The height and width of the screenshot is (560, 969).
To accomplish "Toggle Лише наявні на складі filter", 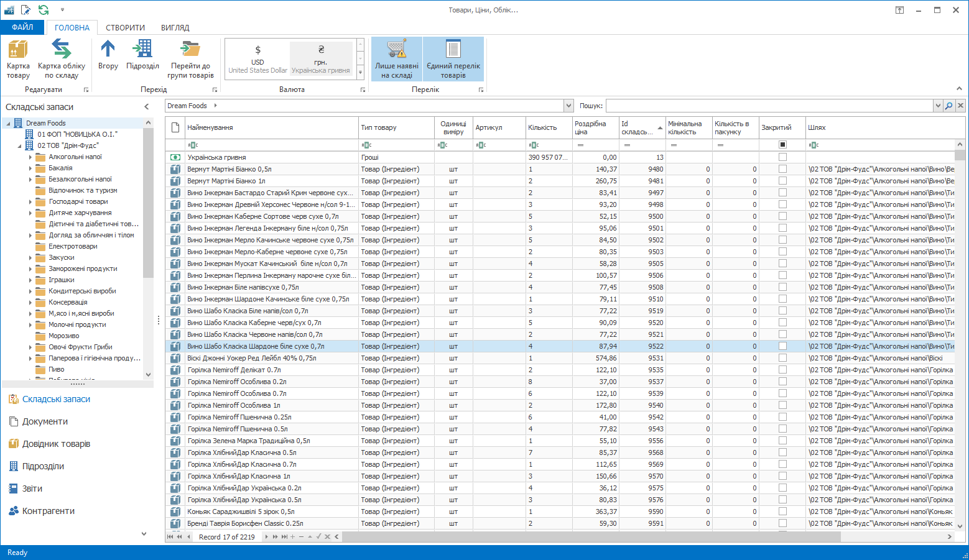I will 397,59.
